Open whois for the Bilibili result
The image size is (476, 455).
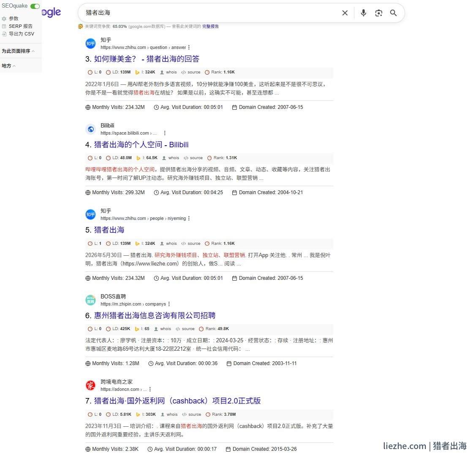(171, 158)
